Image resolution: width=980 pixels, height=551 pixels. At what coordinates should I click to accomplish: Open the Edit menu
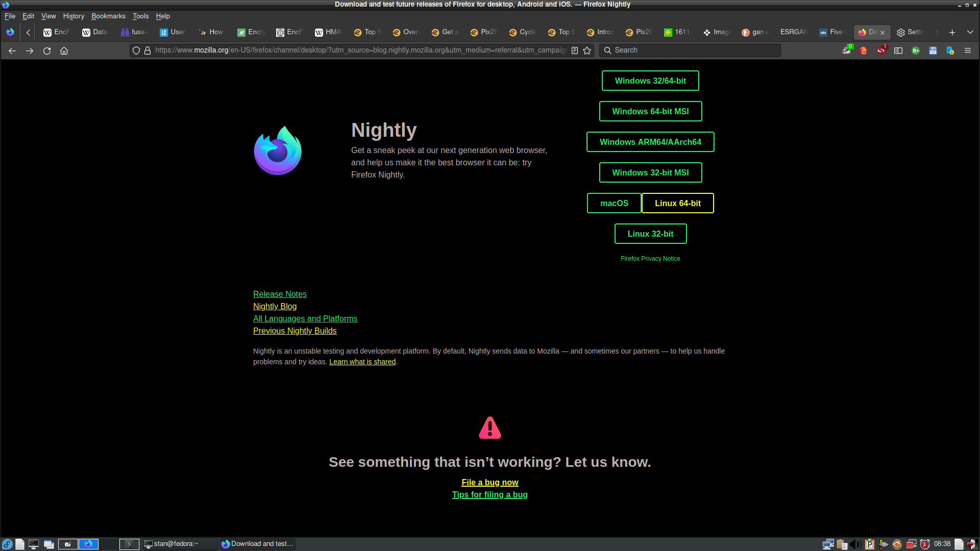pos(28,16)
